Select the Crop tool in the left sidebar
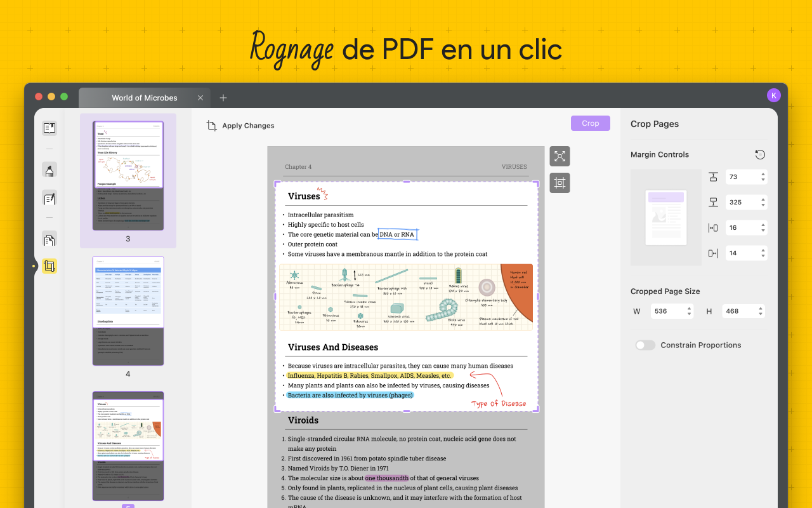 pyautogui.click(x=49, y=266)
